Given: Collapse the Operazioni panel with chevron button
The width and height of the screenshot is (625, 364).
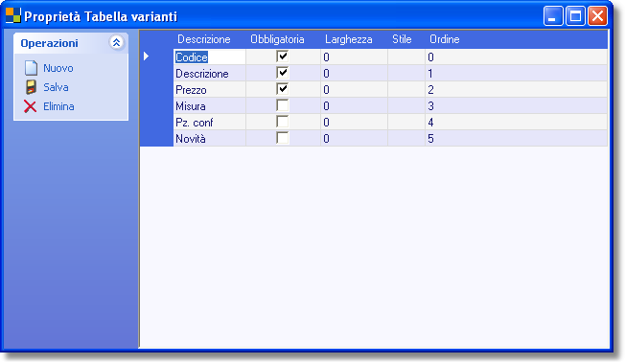Looking at the screenshot, I should click(x=116, y=42).
